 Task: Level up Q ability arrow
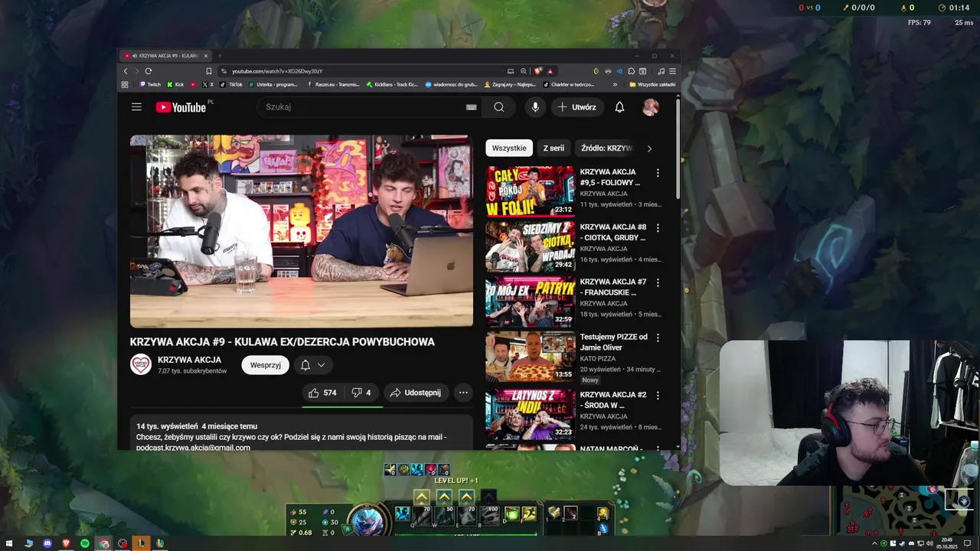tap(421, 497)
